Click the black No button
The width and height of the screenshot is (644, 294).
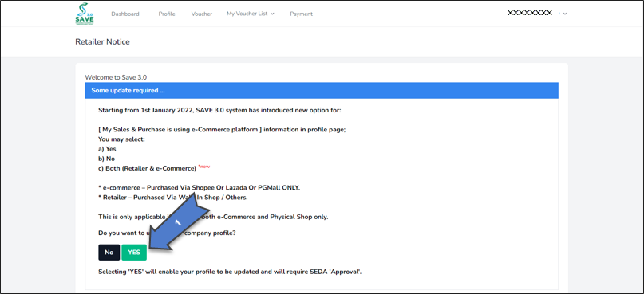109,253
